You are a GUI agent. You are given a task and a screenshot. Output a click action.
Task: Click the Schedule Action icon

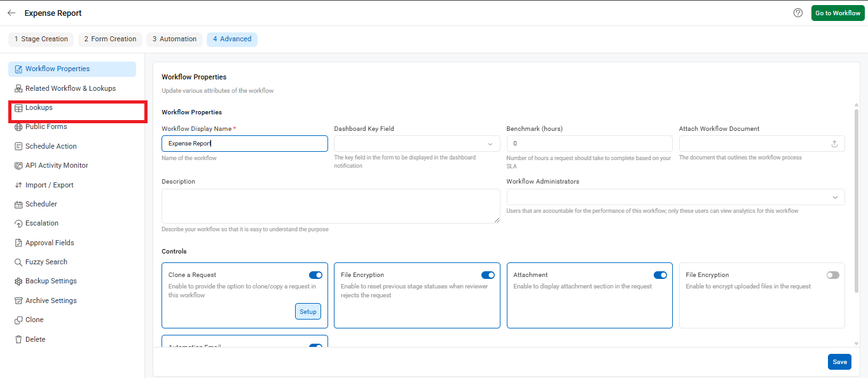click(x=18, y=146)
